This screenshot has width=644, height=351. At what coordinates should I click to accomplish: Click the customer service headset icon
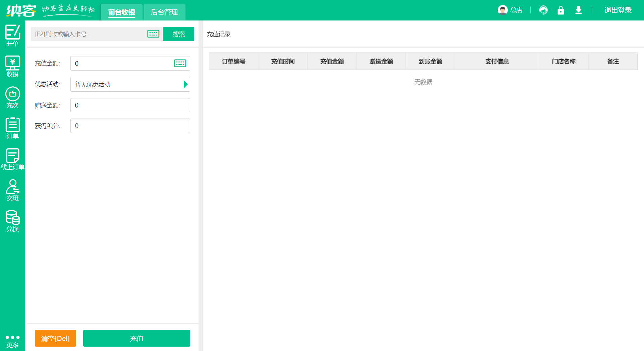(x=543, y=10)
